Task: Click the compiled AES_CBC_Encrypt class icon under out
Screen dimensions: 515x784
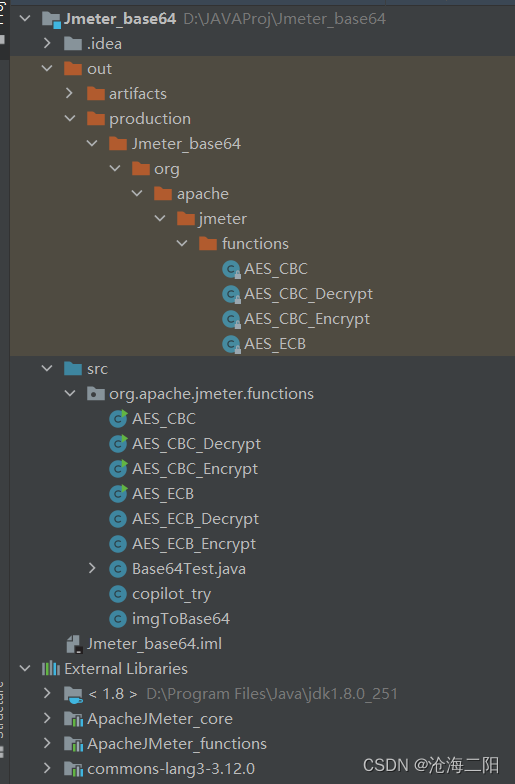Action: 231,320
